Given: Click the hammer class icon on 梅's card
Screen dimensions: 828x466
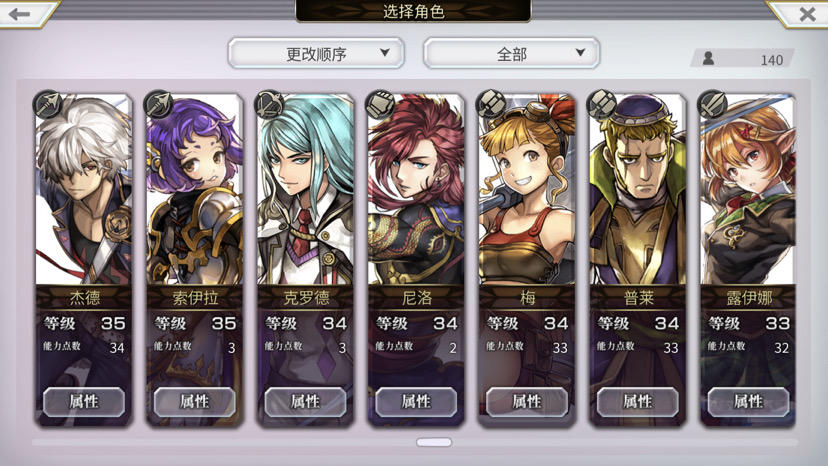Looking at the screenshot, I should pyautogui.click(x=491, y=104).
